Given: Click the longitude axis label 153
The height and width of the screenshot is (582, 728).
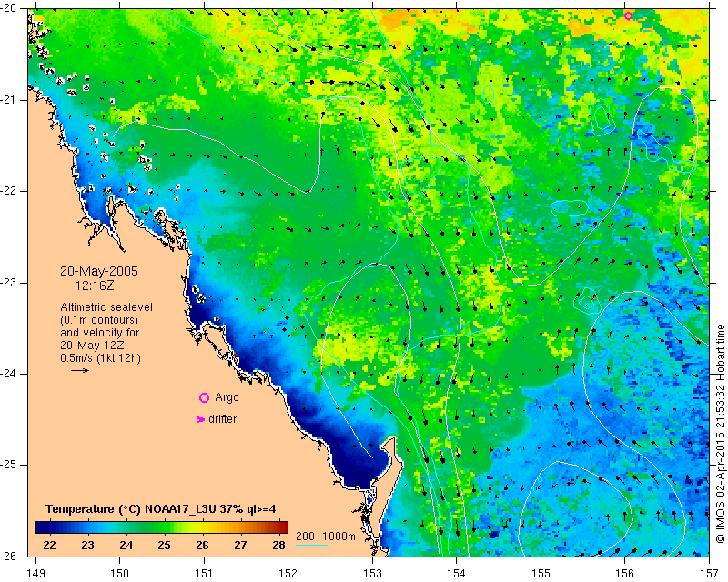Looking at the screenshot, I should (372, 574).
